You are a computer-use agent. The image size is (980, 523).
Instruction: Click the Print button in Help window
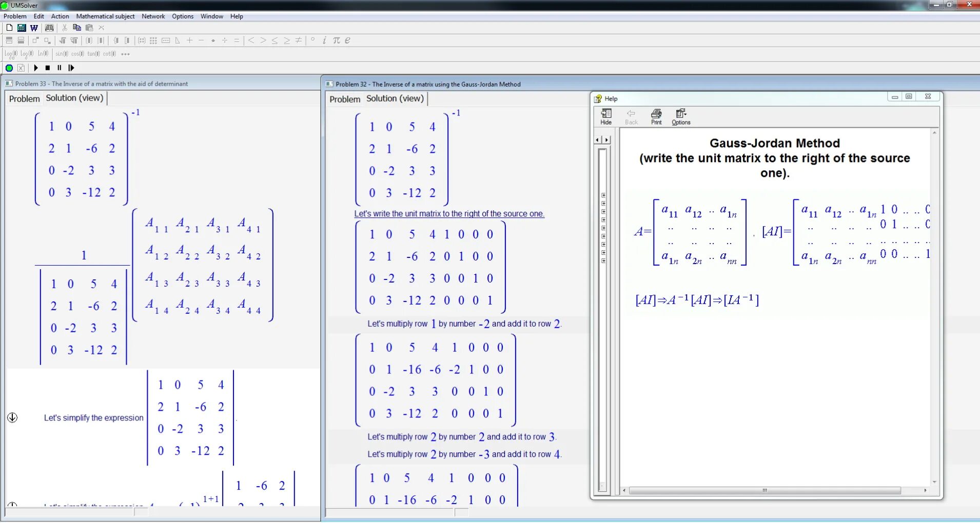tap(656, 116)
